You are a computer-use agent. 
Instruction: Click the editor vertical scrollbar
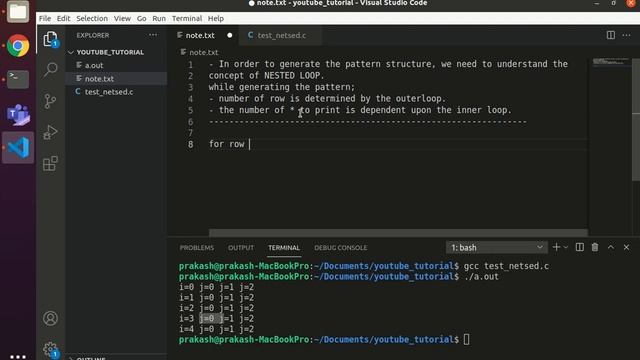tap(636, 119)
